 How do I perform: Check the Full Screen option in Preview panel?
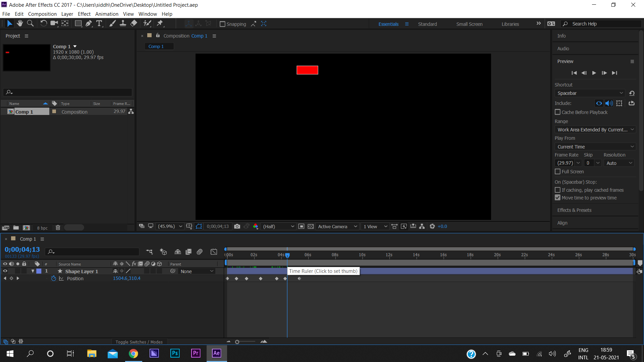[558, 171]
